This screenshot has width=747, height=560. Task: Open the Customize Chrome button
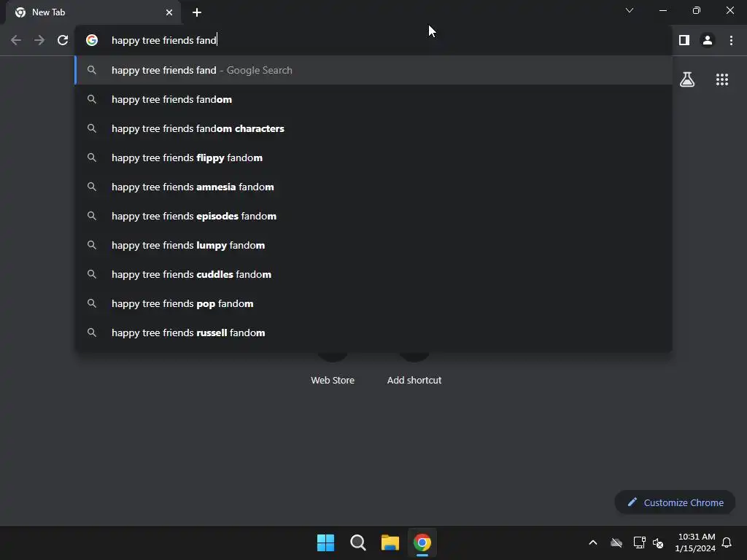coord(675,502)
